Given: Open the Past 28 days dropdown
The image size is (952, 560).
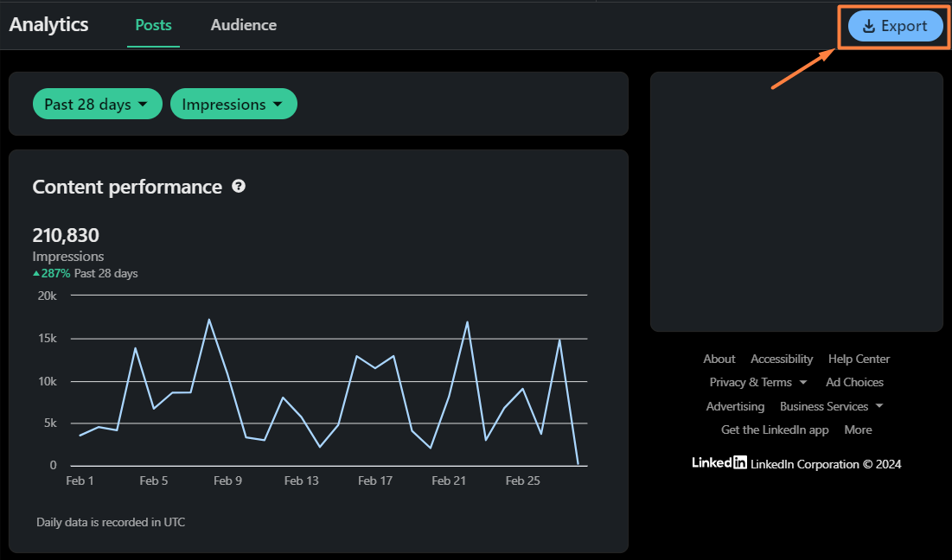Looking at the screenshot, I should pyautogui.click(x=97, y=103).
